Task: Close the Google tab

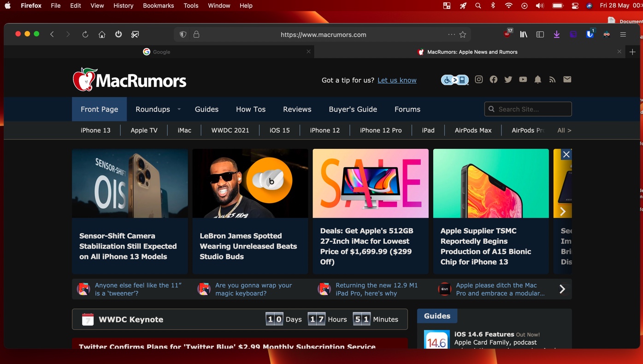Action: coord(308,52)
